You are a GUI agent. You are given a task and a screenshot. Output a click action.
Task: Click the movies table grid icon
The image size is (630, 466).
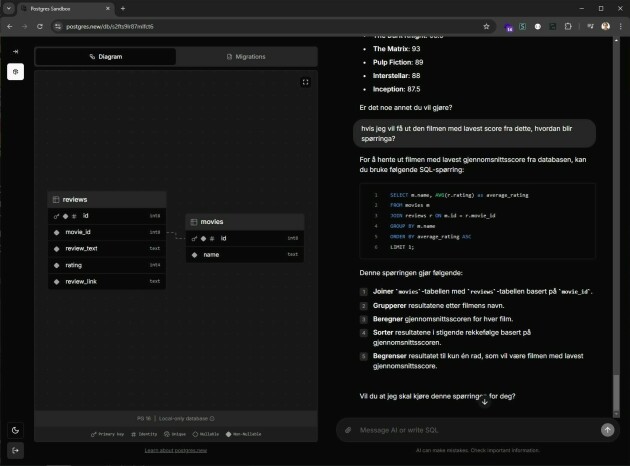tap(194, 222)
